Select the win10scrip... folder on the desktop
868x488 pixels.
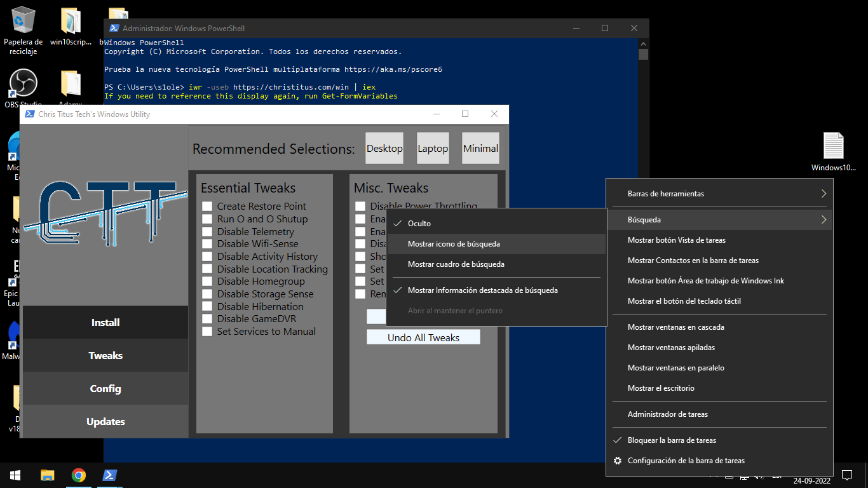click(x=71, y=27)
